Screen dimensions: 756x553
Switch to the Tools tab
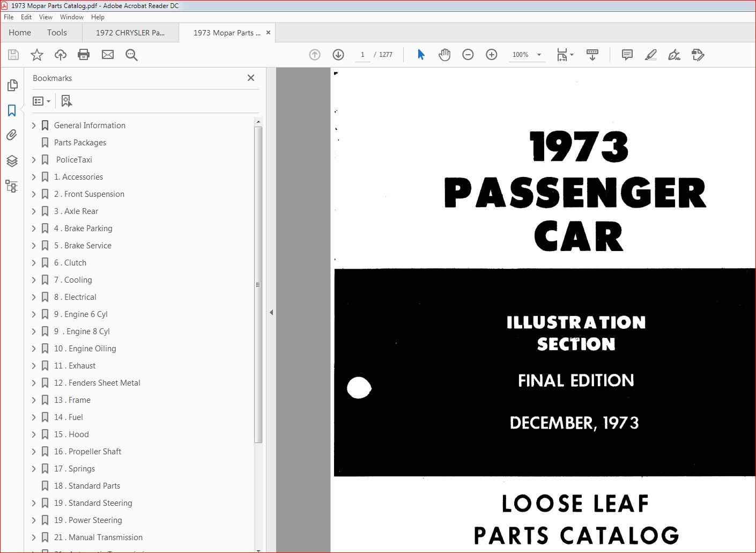tap(57, 33)
